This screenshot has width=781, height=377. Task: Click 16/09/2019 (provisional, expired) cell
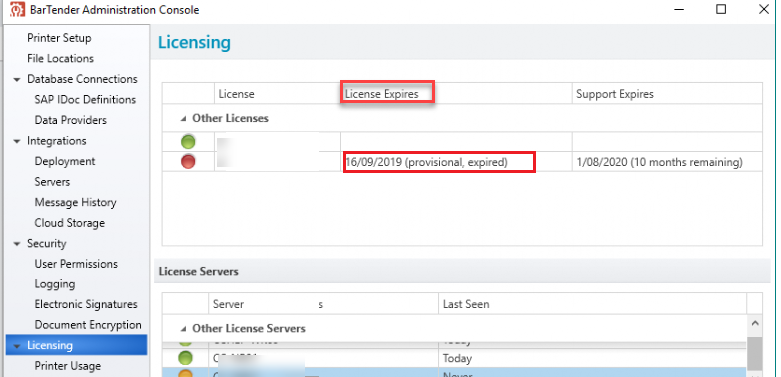click(x=456, y=162)
